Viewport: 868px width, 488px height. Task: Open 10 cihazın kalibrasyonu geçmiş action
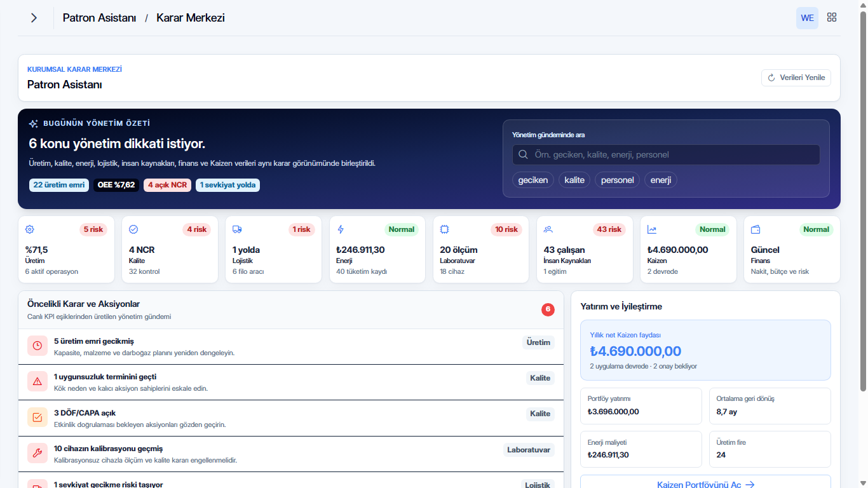[291, 454]
